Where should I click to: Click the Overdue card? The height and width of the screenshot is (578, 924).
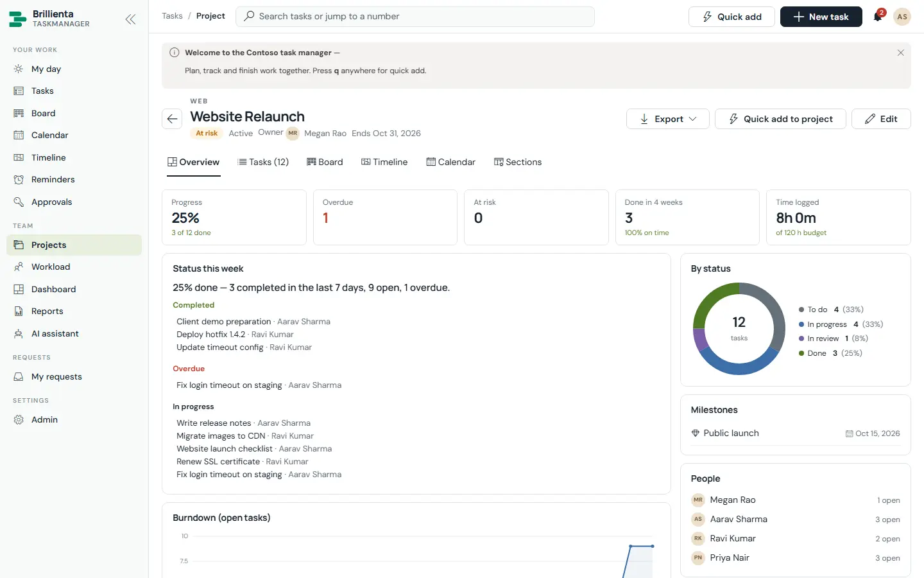tap(385, 217)
